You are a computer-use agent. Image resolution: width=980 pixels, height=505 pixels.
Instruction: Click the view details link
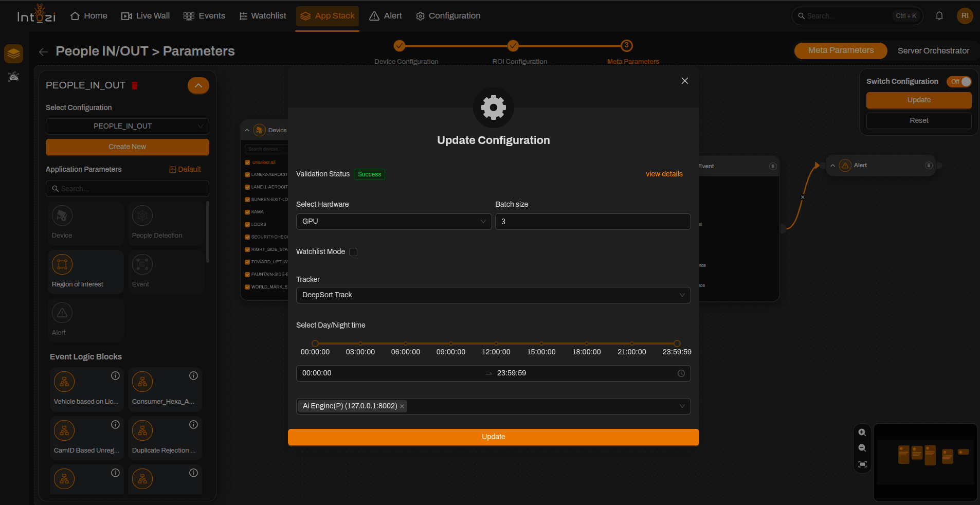point(664,174)
